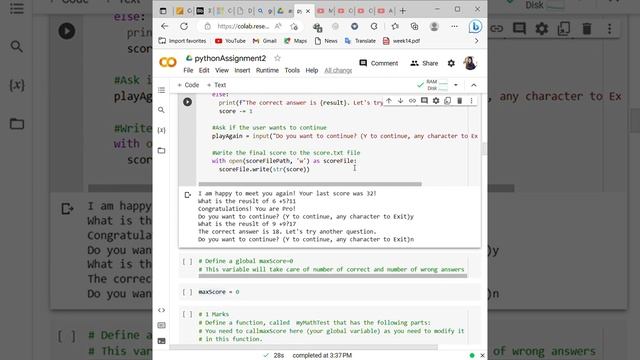View site information lock icon
This screenshot has width=640, height=360.
pyautogui.click(x=208, y=26)
